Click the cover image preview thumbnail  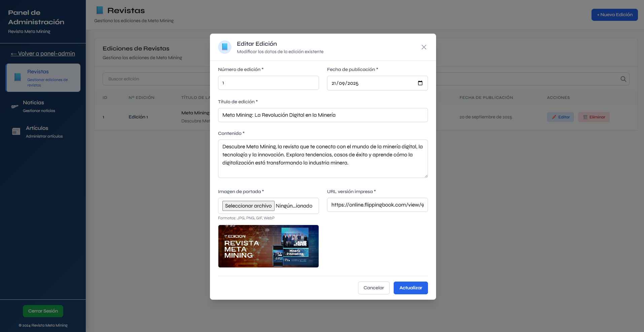coord(269,246)
